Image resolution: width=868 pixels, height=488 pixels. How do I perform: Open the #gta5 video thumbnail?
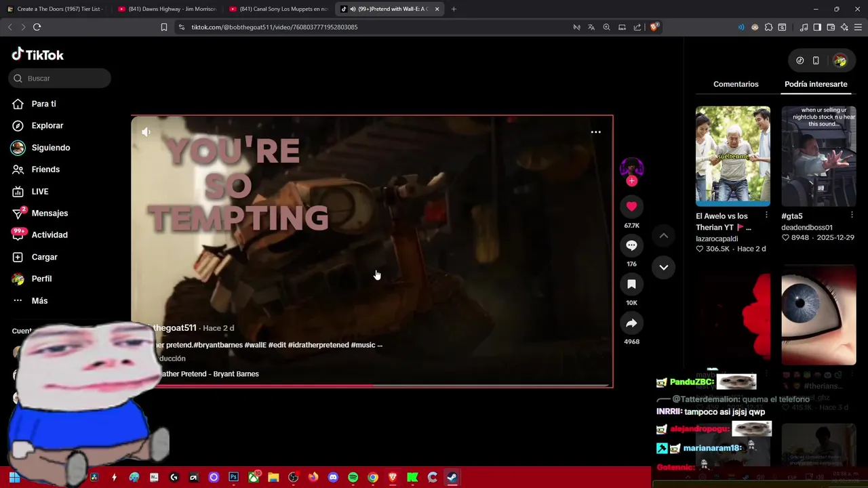pyautogui.click(x=818, y=156)
